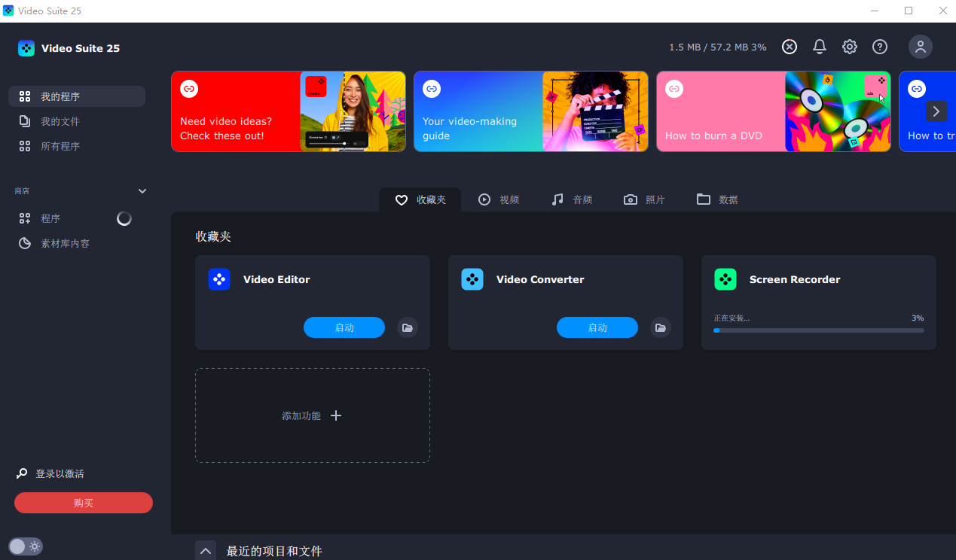This screenshot has height=560, width=956.
Task: Open 'Your video-making guide' banner thumbnail
Action: (595, 111)
